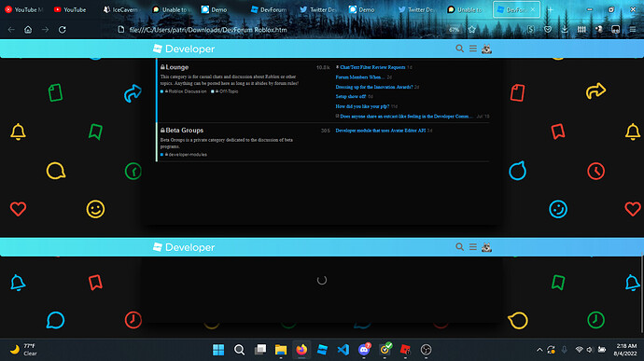Open the Lounge category
644x361 pixels.
pos(177,67)
